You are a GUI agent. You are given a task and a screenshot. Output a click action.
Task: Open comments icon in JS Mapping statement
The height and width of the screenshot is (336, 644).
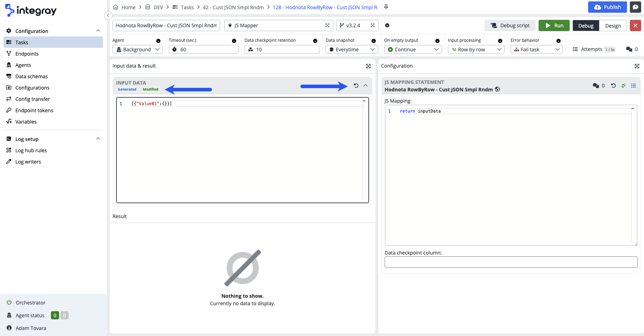596,86
